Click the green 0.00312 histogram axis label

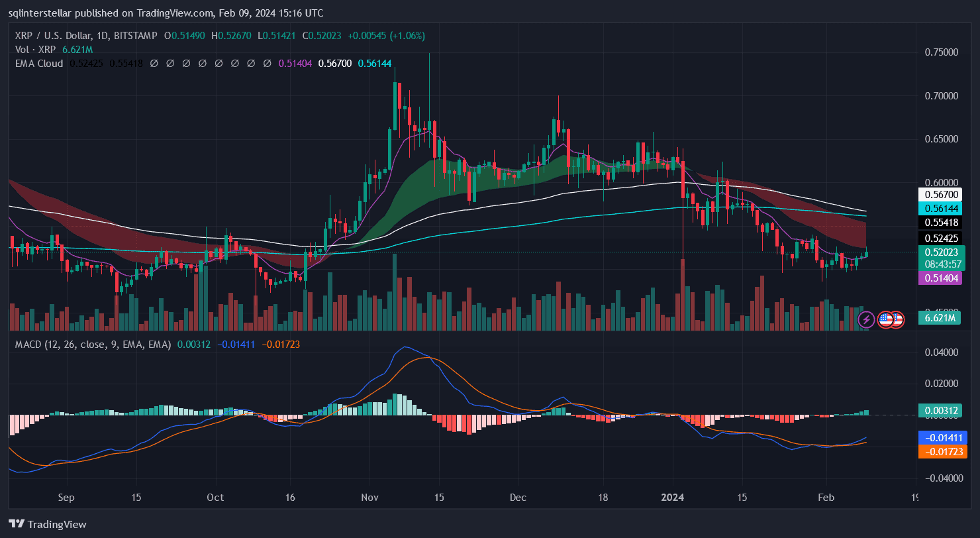pyautogui.click(x=940, y=411)
